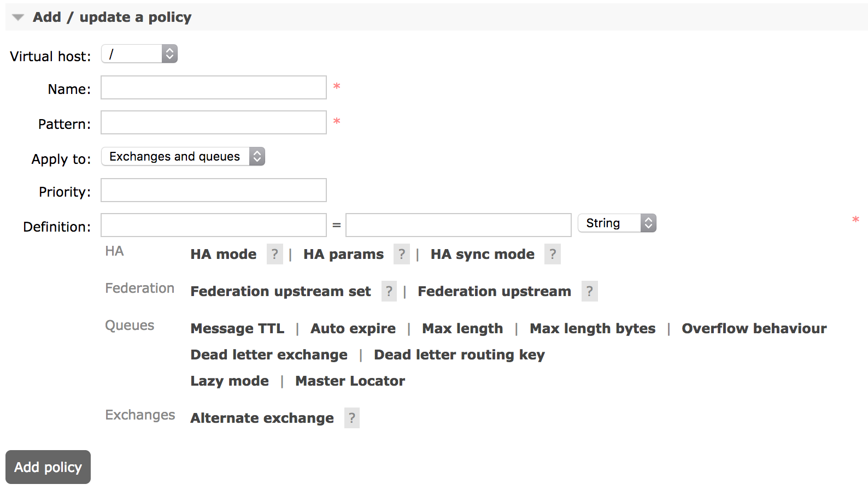Click the Max length bytes link

tap(593, 328)
